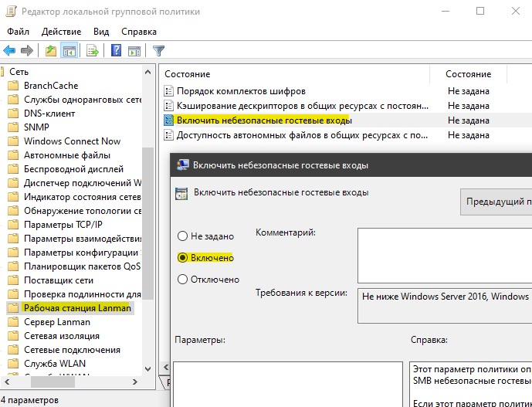
Task: Select Параметры взаимодействия tree item
Action: [83, 239]
